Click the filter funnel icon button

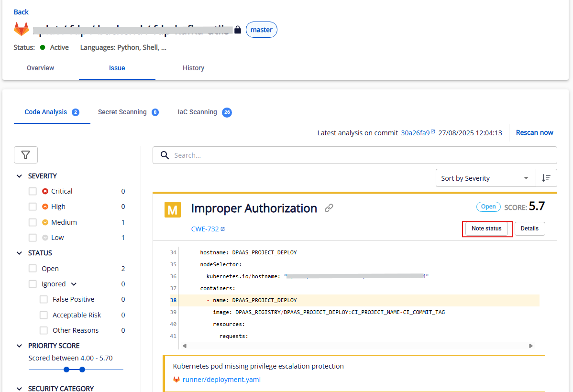(x=26, y=155)
